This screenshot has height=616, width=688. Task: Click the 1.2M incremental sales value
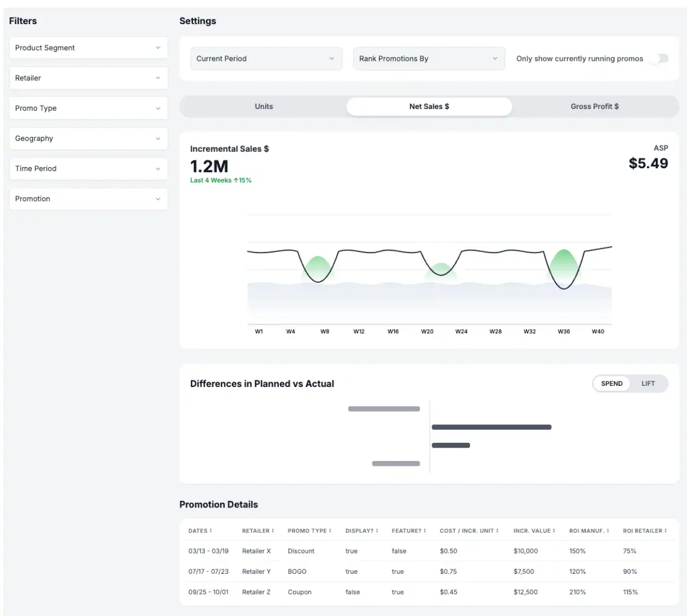click(209, 166)
